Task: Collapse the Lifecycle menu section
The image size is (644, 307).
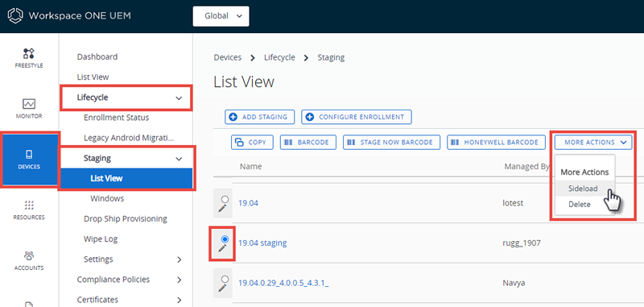Action: 178,97
